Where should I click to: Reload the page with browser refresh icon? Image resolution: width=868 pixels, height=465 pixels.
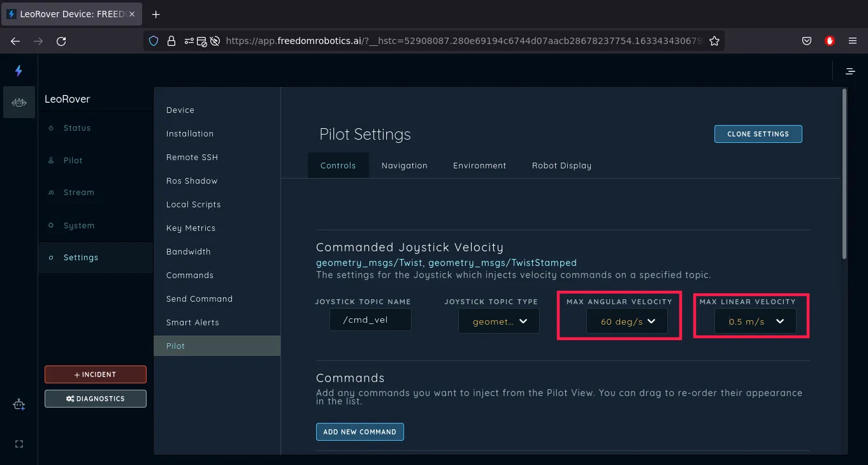(61, 41)
